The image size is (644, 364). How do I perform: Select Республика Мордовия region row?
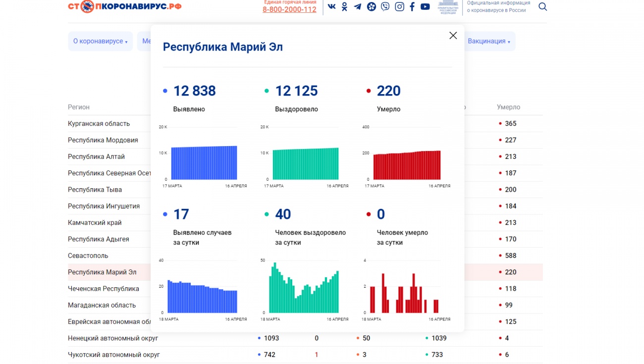coord(103,140)
